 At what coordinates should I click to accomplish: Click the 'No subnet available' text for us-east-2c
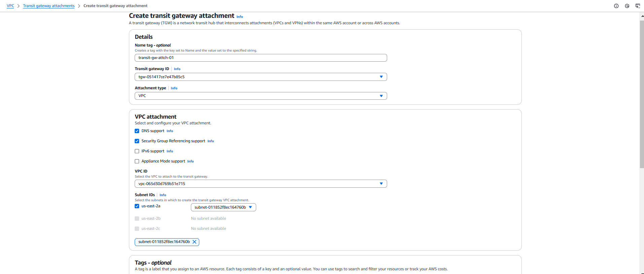coord(208,229)
